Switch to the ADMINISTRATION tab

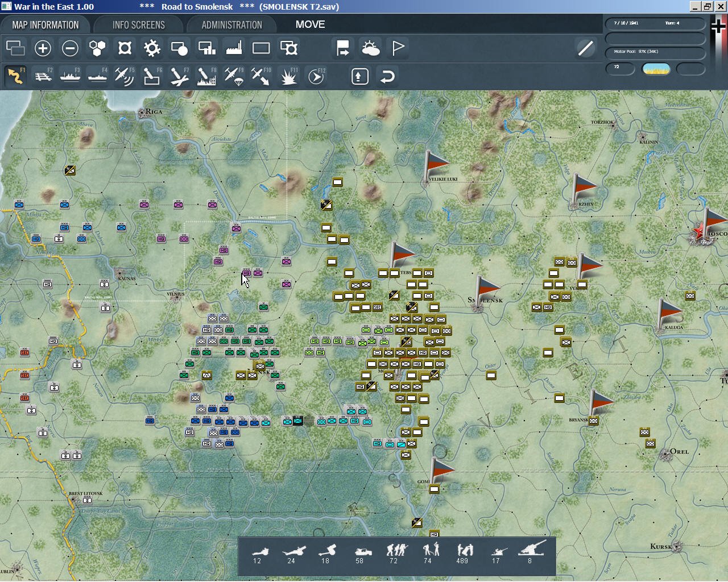[x=231, y=25]
